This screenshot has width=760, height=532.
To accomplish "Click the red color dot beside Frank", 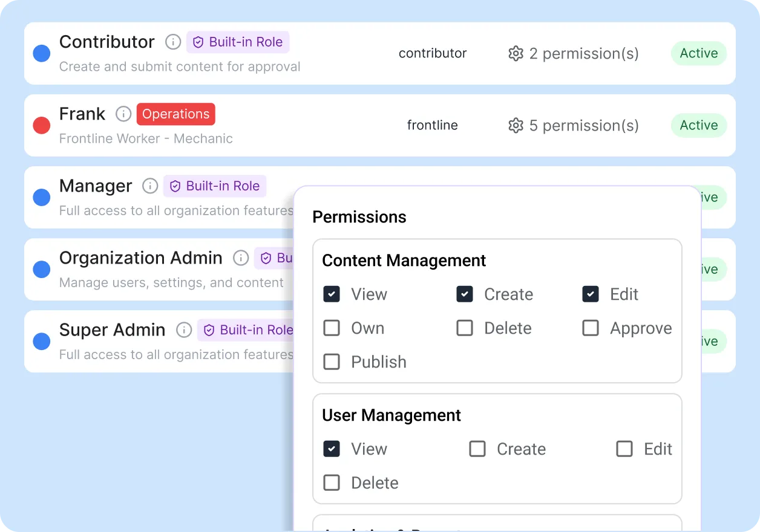I will point(41,126).
